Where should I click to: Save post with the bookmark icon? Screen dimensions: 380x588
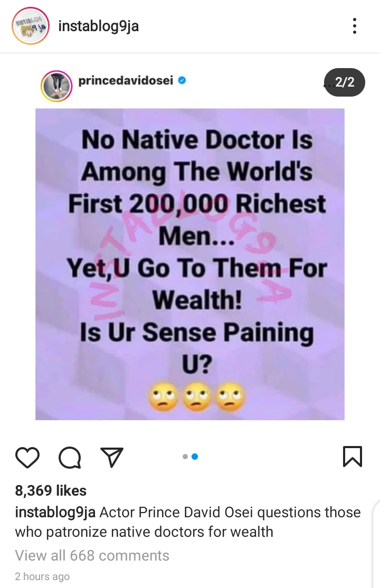pyautogui.click(x=353, y=457)
